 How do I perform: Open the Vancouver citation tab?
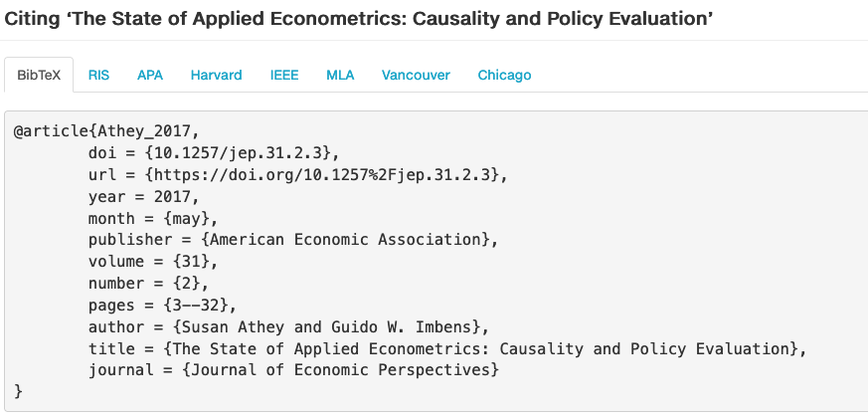click(x=416, y=75)
